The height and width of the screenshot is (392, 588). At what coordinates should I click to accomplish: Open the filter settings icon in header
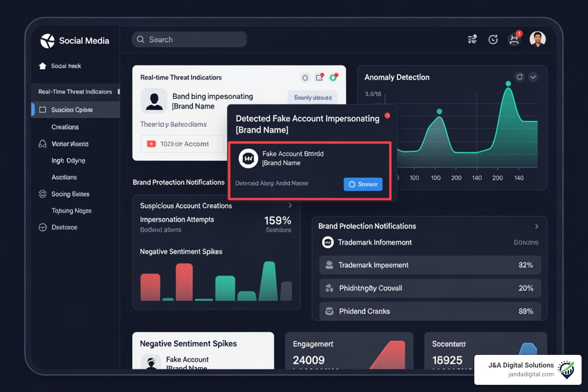point(472,39)
